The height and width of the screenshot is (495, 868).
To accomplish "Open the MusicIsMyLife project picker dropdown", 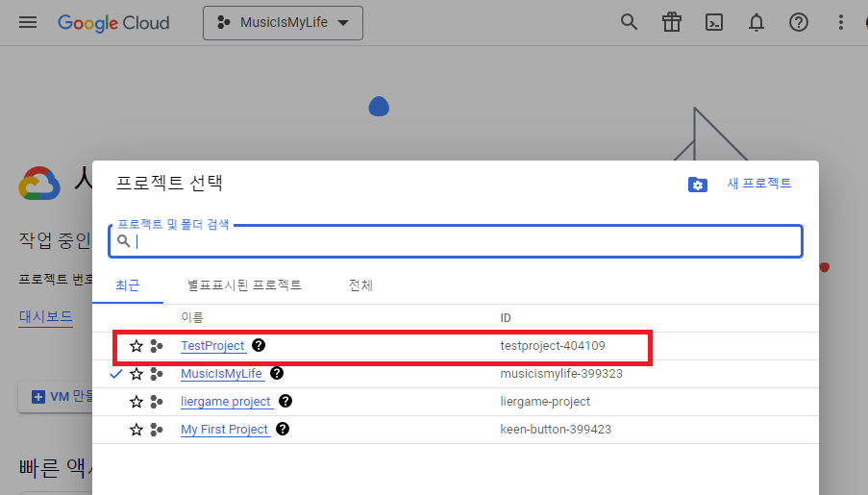I will [x=283, y=23].
